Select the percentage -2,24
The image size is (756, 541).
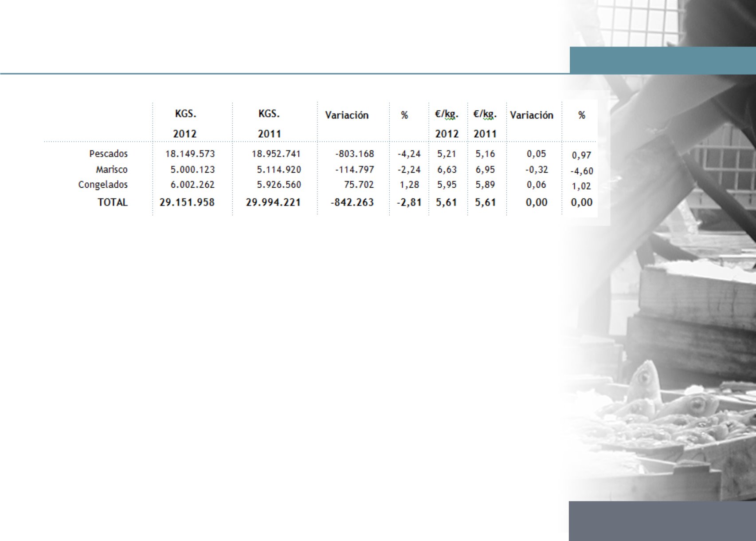click(409, 170)
